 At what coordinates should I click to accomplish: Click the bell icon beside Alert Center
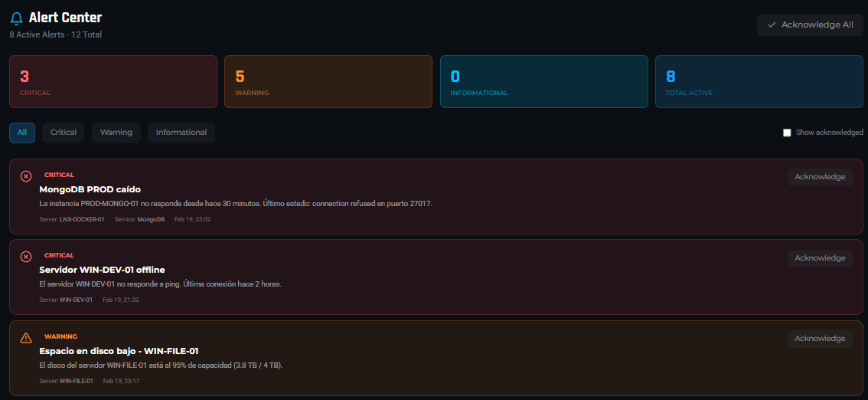tap(16, 18)
